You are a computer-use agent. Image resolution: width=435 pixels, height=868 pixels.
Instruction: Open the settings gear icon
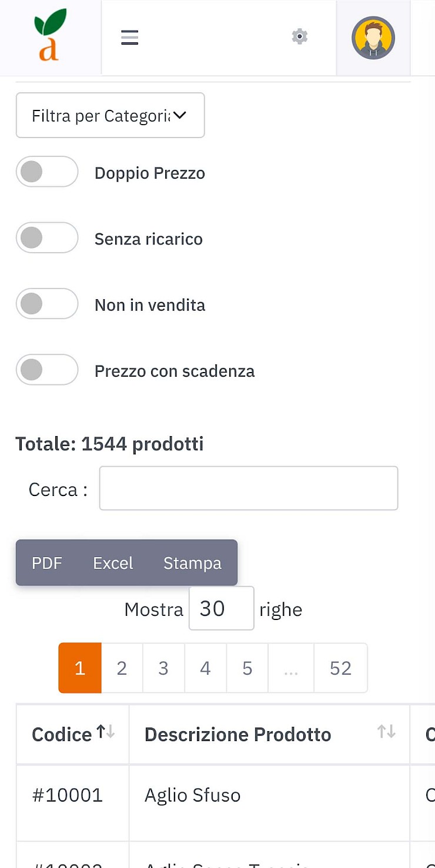[300, 36]
